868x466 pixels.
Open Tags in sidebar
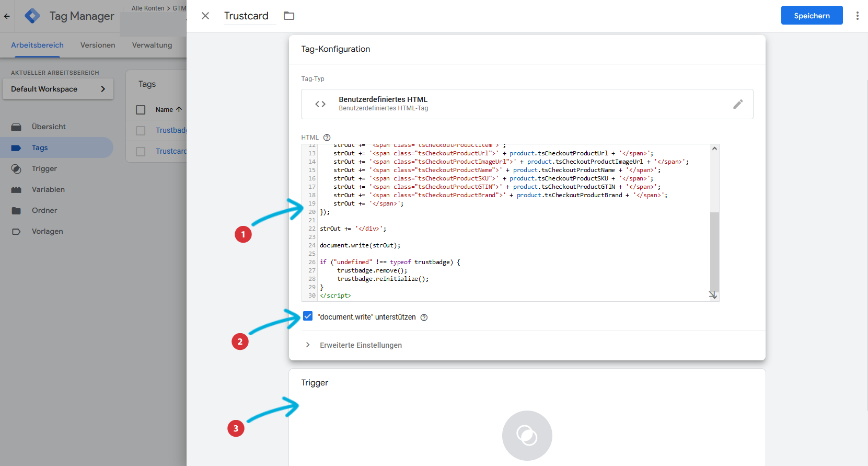pyautogui.click(x=56, y=147)
